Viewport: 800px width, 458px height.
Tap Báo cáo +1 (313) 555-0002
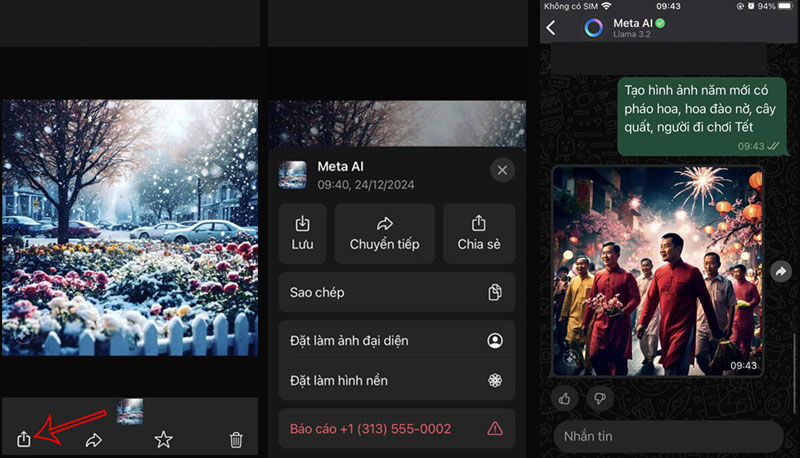click(396, 428)
